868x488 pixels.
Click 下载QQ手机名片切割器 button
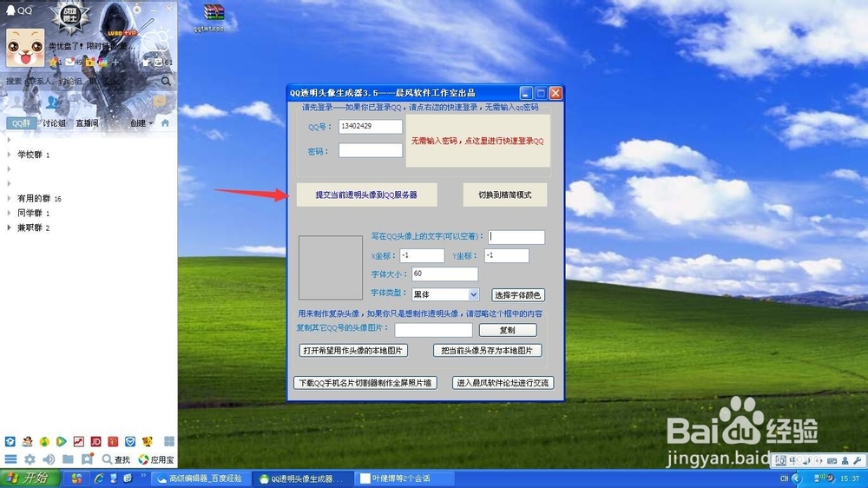(x=365, y=383)
